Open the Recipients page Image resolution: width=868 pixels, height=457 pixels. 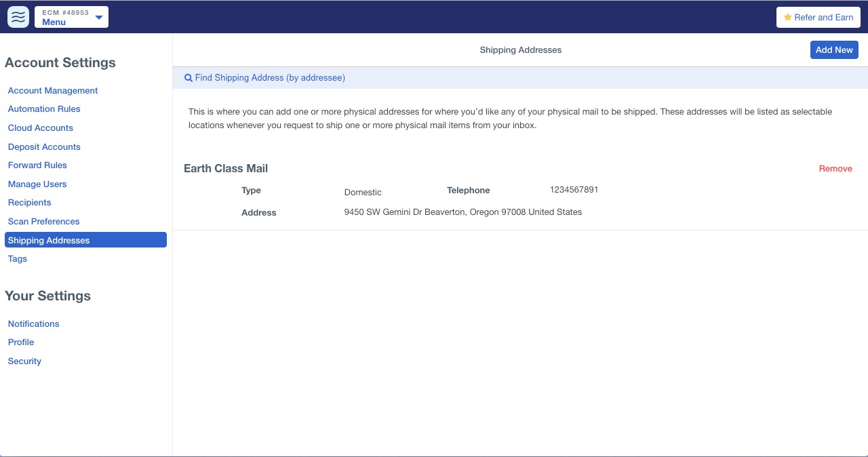coord(30,203)
